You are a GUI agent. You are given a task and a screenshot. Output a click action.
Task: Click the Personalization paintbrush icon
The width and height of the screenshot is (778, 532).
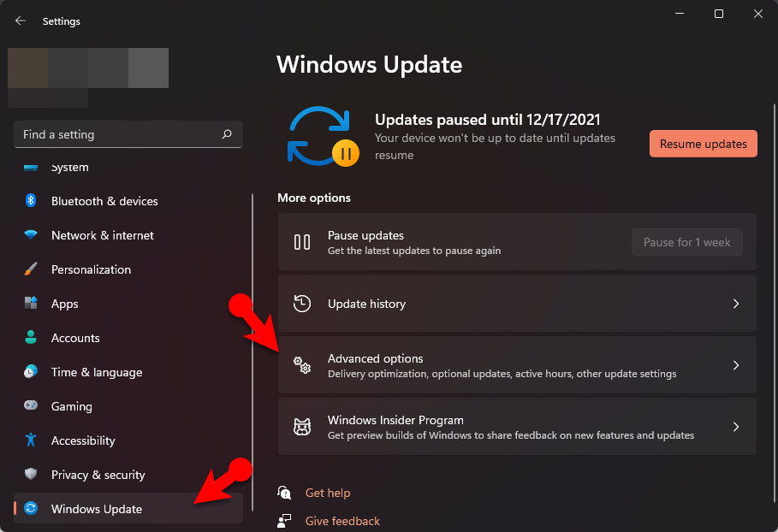(31, 269)
